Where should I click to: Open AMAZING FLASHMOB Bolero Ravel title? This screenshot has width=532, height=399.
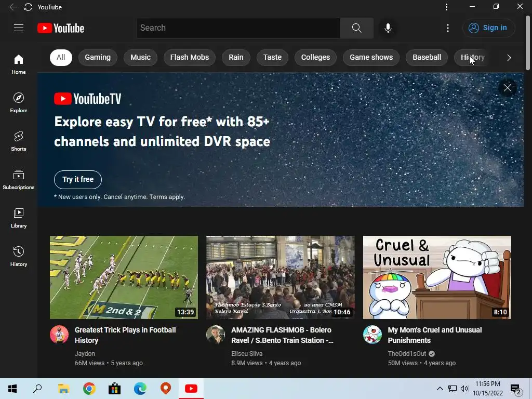point(282,335)
